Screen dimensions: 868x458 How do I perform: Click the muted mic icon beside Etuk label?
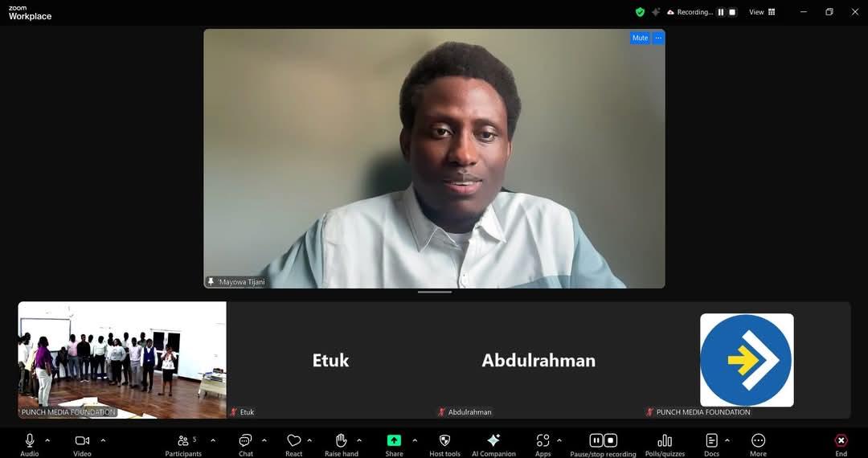pyautogui.click(x=234, y=412)
